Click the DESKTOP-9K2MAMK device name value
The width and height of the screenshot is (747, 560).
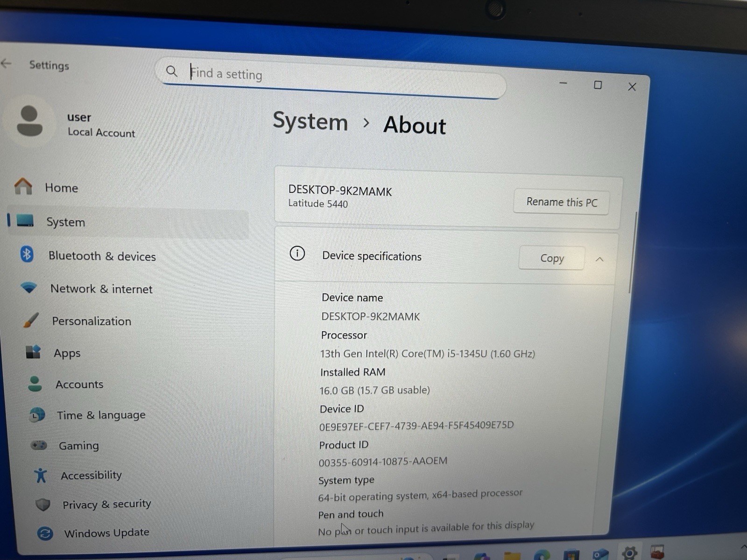tap(371, 316)
